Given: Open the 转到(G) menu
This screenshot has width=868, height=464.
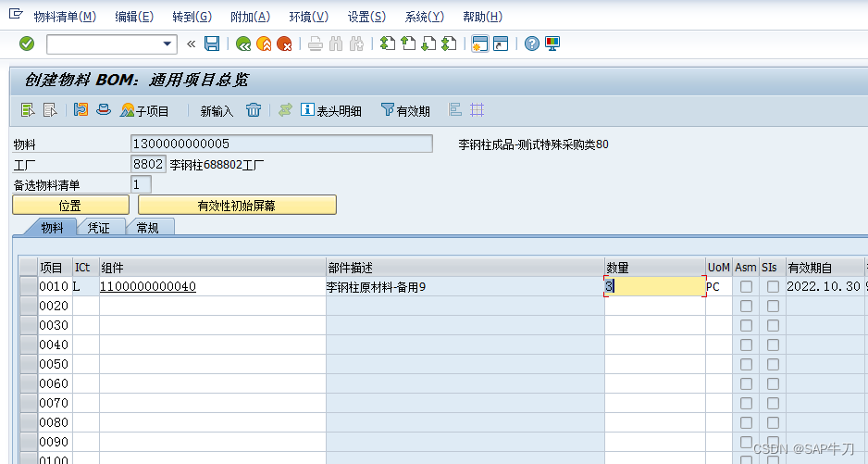Looking at the screenshot, I should click(192, 17).
